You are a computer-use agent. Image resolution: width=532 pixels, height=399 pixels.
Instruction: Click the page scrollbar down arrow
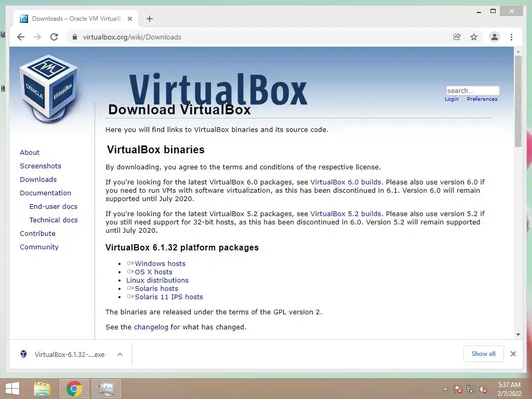518,335
